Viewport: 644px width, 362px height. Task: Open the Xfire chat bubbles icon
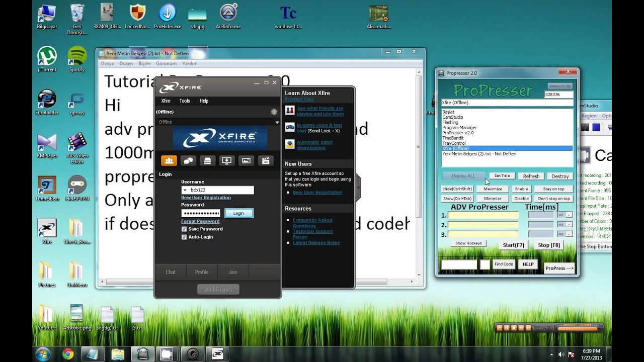click(x=188, y=160)
